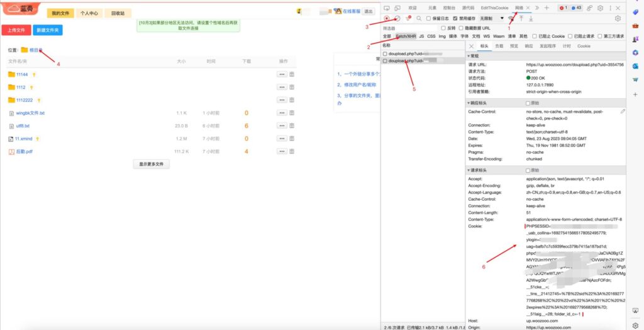Enable the 保留日志 checkbox
Viewport: 644px width, 330px height.
[x=430, y=18]
